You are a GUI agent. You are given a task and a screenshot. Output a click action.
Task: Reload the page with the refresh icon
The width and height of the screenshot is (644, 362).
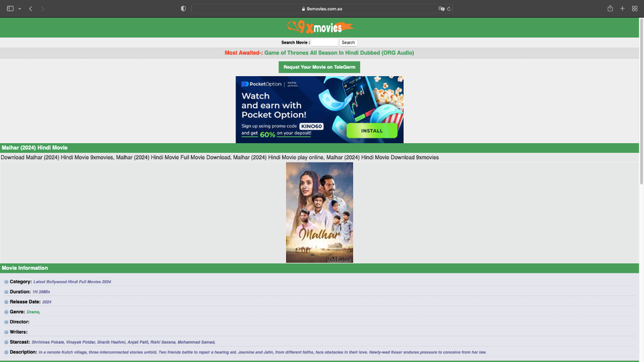tap(449, 8)
